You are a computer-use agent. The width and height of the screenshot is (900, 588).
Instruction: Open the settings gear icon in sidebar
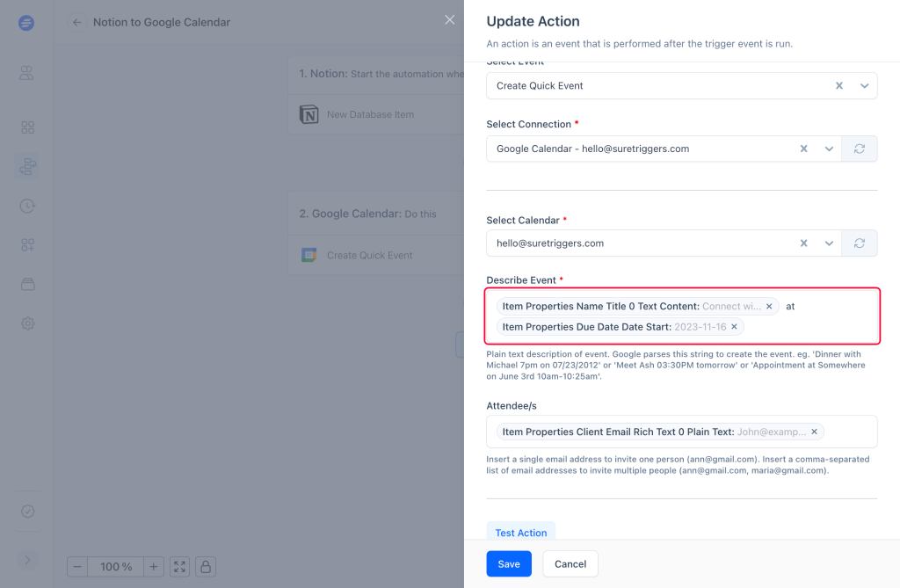point(27,323)
